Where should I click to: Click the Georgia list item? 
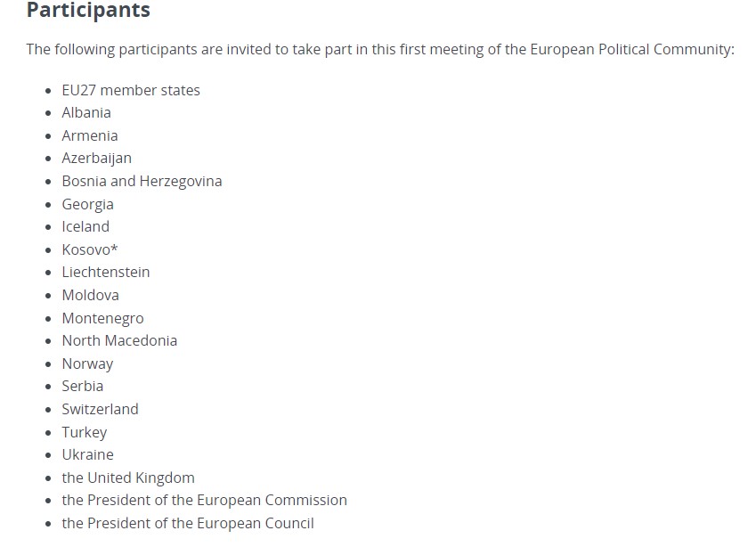88,205
